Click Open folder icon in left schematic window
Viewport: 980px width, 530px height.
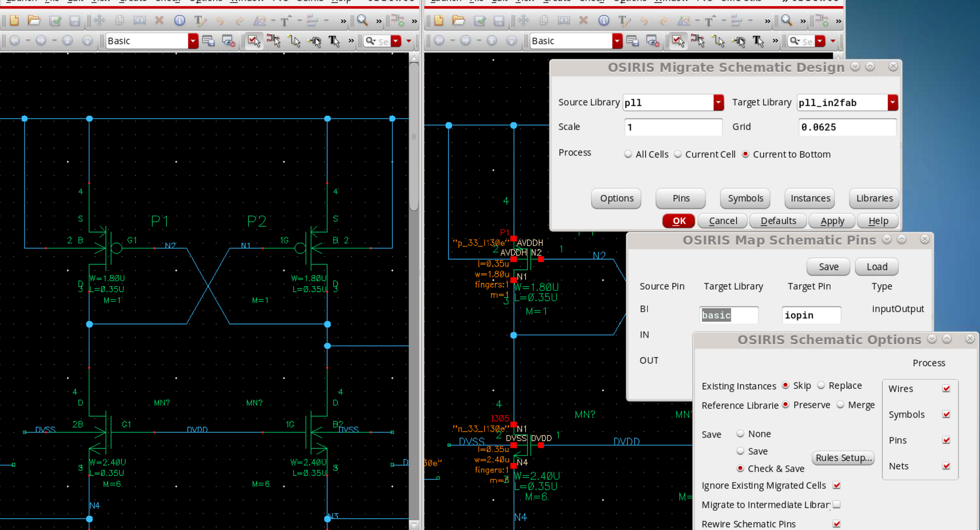pos(34,20)
